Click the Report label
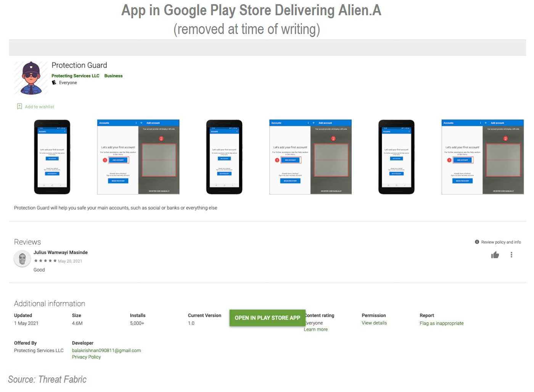534x392 pixels. click(x=427, y=315)
